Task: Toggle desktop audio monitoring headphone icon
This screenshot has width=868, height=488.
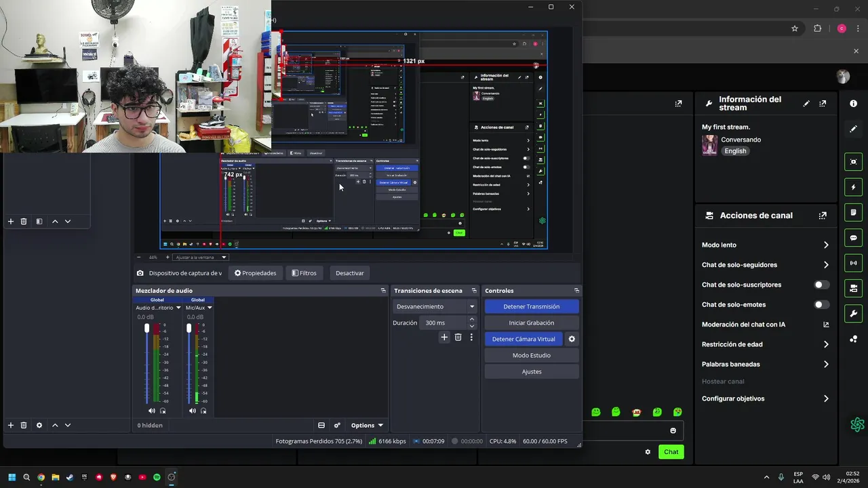Action: pyautogui.click(x=163, y=411)
